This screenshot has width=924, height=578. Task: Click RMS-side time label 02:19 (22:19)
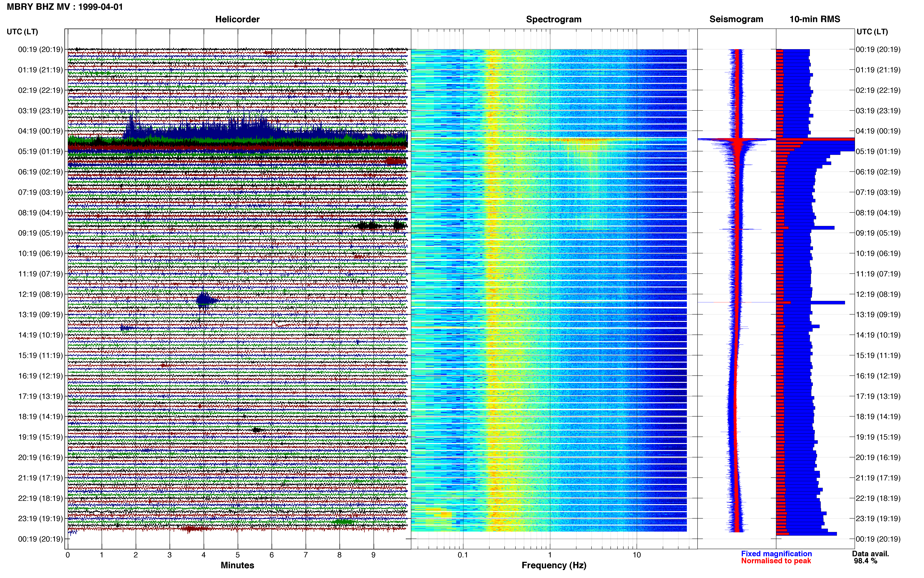click(878, 90)
